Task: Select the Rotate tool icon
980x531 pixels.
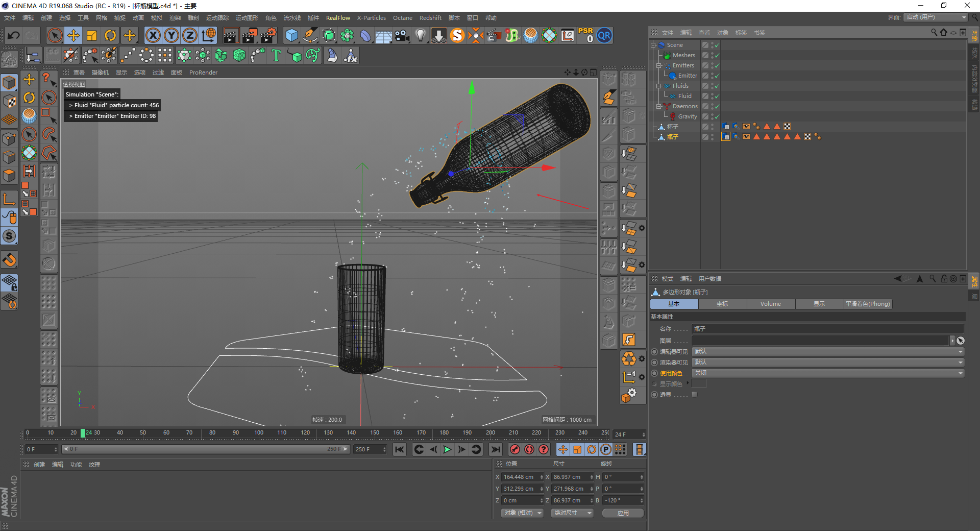Action: pyautogui.click(x=110, y=36)
